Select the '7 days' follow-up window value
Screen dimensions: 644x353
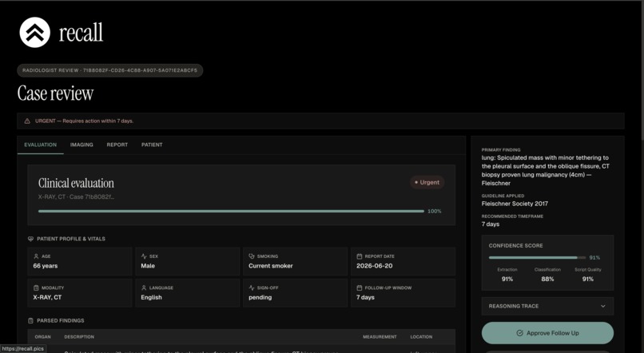365,298
